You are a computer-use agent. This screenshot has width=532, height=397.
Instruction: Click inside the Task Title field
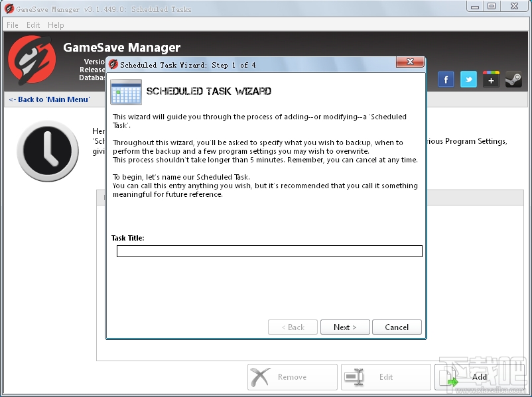[x=269, y=251]
